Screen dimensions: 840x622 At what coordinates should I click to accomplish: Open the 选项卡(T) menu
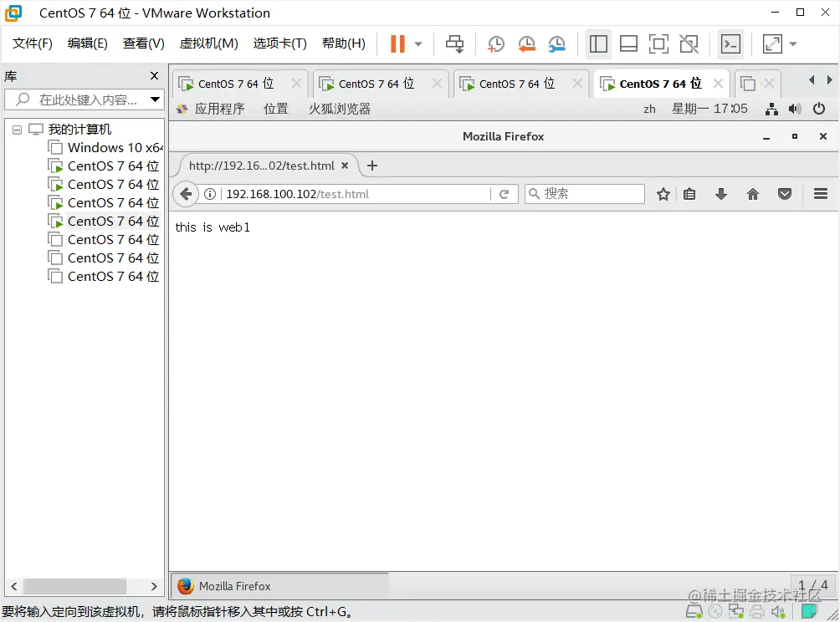point(279,43)
